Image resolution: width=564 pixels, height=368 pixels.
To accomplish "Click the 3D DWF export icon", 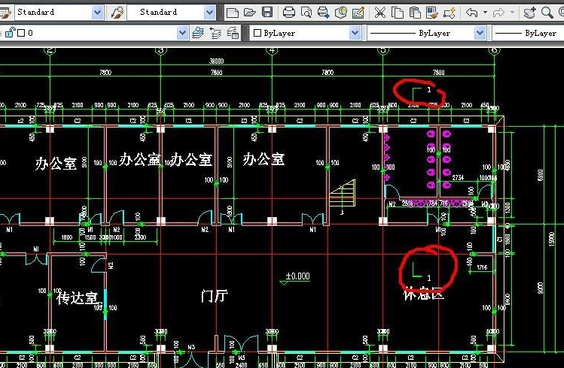I will (341, 13).
